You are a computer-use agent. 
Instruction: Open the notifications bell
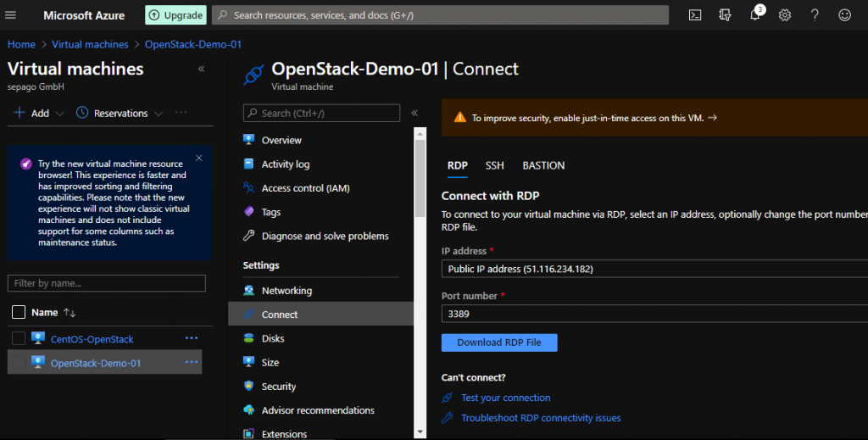point(755,15)
